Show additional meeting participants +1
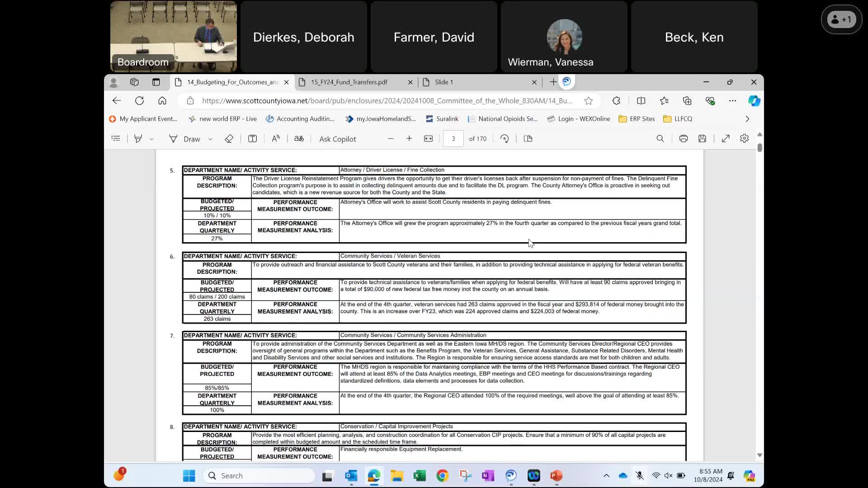Image resolution: width=868 pixels, height=488 pixels. click(841, 19)
